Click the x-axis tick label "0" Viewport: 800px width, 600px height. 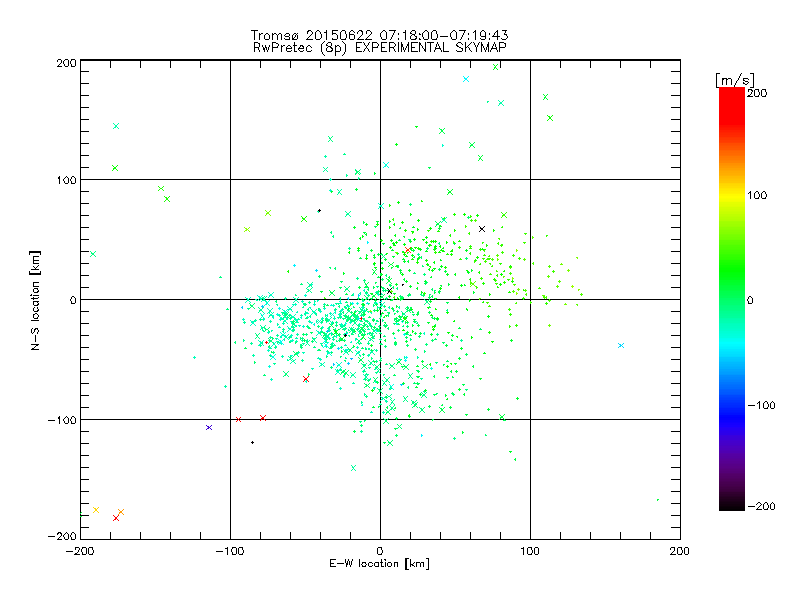pos(380,551)
